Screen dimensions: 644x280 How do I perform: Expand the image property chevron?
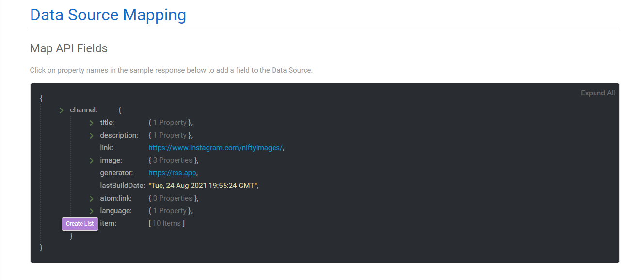(x=91, y=161)
